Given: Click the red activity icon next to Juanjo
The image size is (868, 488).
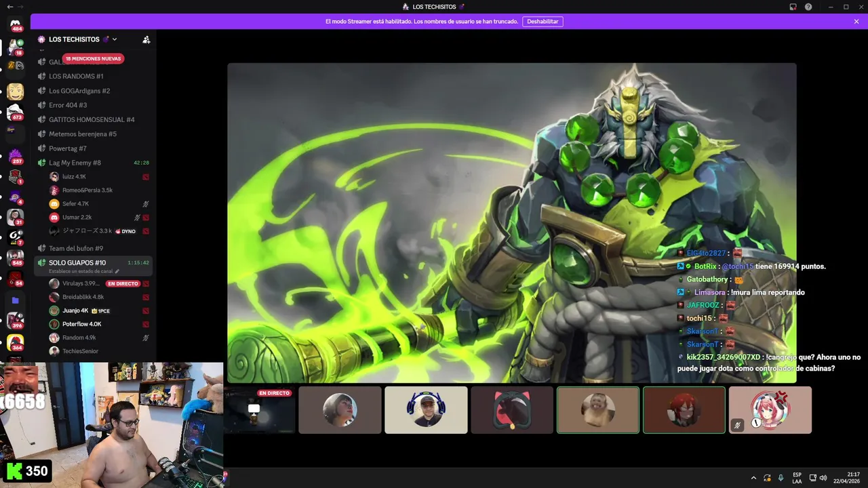Looking at the screenshot, I should (146, 310).
